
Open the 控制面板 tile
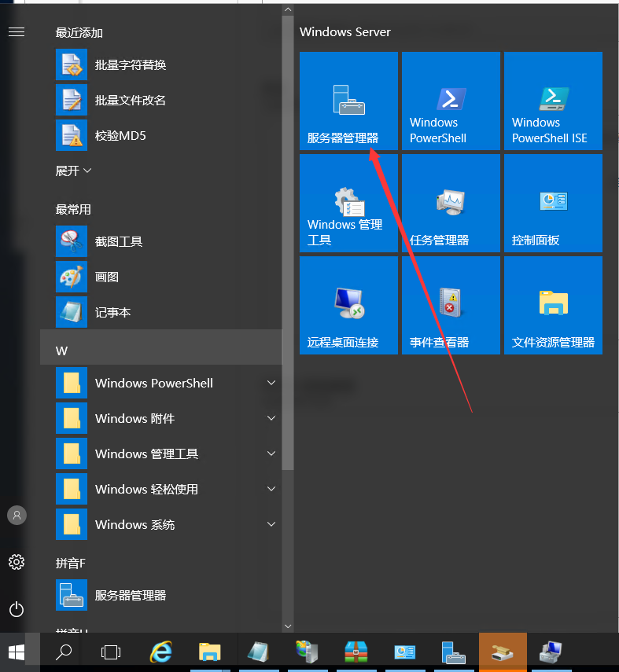[553, 203]
